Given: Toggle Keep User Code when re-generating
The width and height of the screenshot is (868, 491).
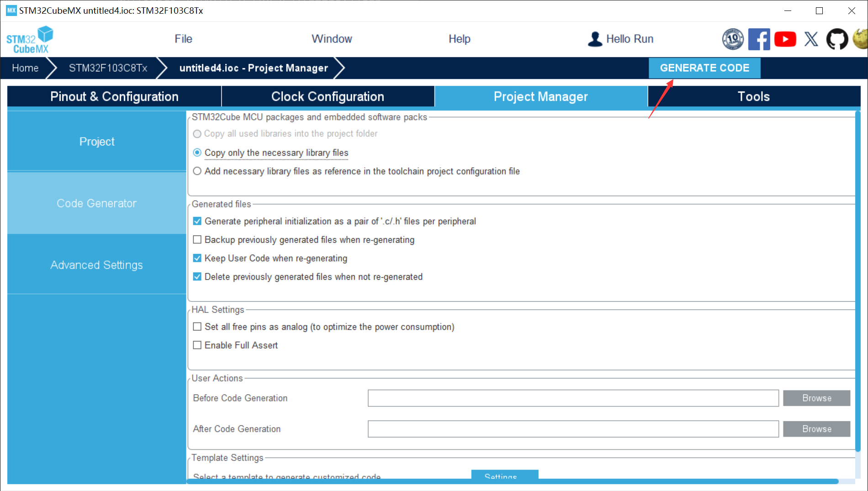Looking at the screenshot, I should pos(197,258).
